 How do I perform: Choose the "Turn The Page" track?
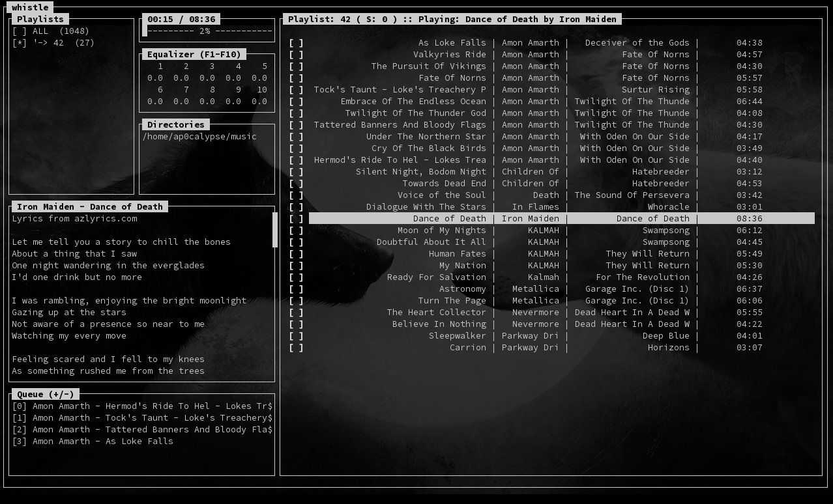pos(452,301)
